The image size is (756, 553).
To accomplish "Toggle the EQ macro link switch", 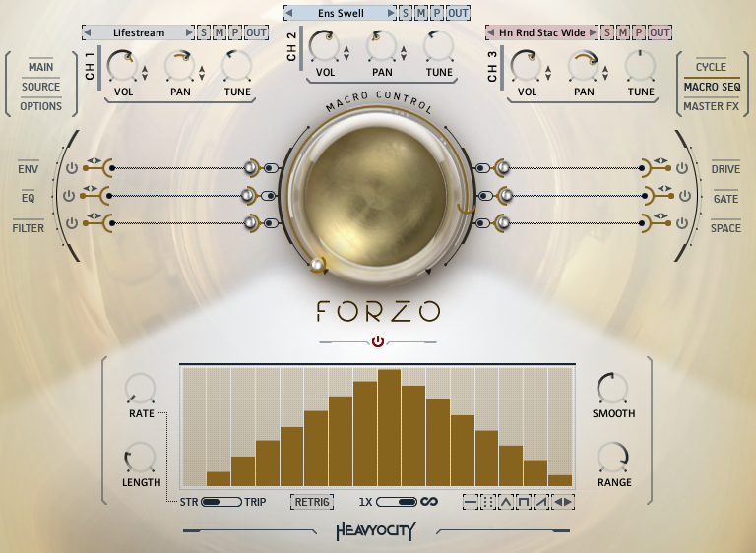I will (x=269, y=196).
